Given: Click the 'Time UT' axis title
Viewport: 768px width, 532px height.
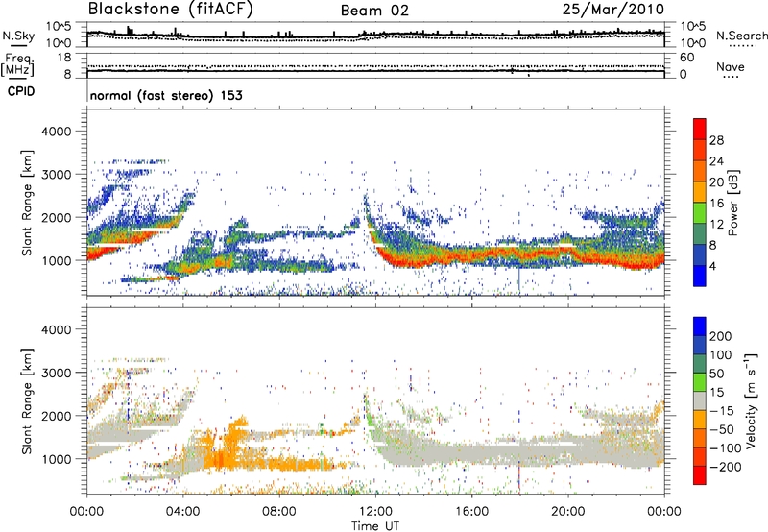Looking at the screenshot, I should coord(375,525).
